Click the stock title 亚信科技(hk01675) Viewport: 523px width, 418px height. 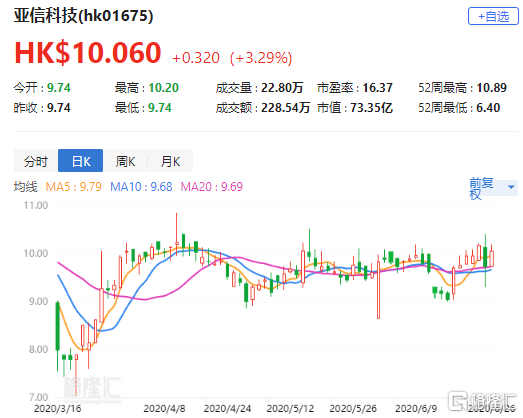click(83, 16)
